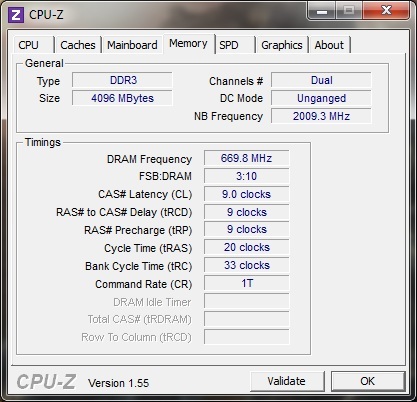This screenshot has height=402, width=417.
Task: Click the CPU-Z window title text
Action: 46,15
